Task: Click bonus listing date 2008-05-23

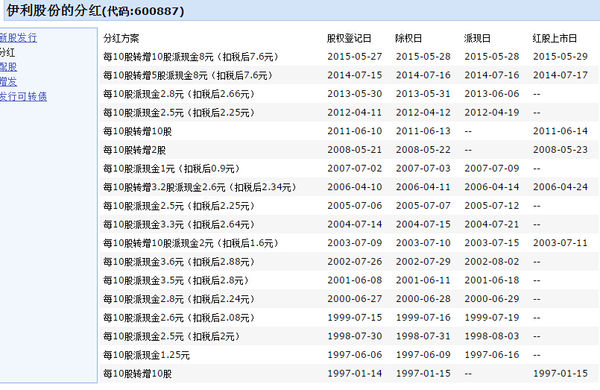Action: pos(560,150)
